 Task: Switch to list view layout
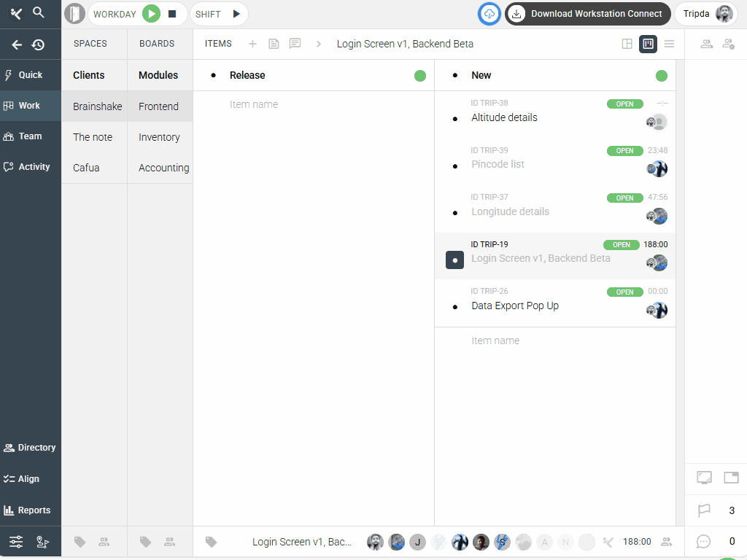[x=669, y=44]
